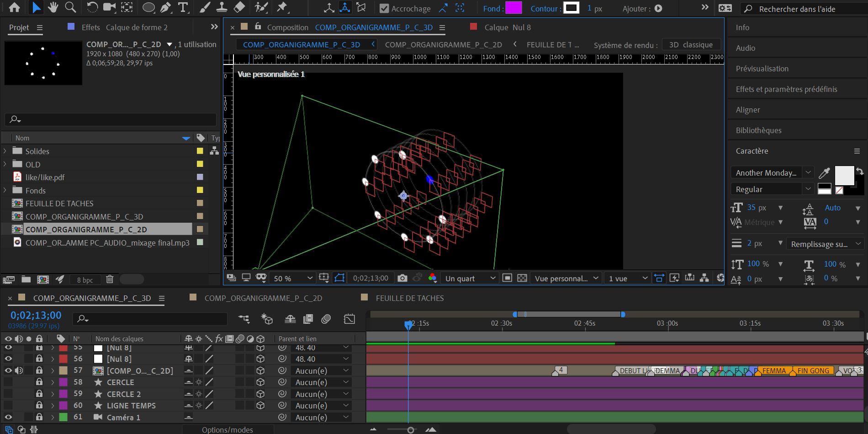The image size is (868, 434).
Task: Click the current time display 0;02;13;00
Action: pyautogui.click(x=35, y=315)
